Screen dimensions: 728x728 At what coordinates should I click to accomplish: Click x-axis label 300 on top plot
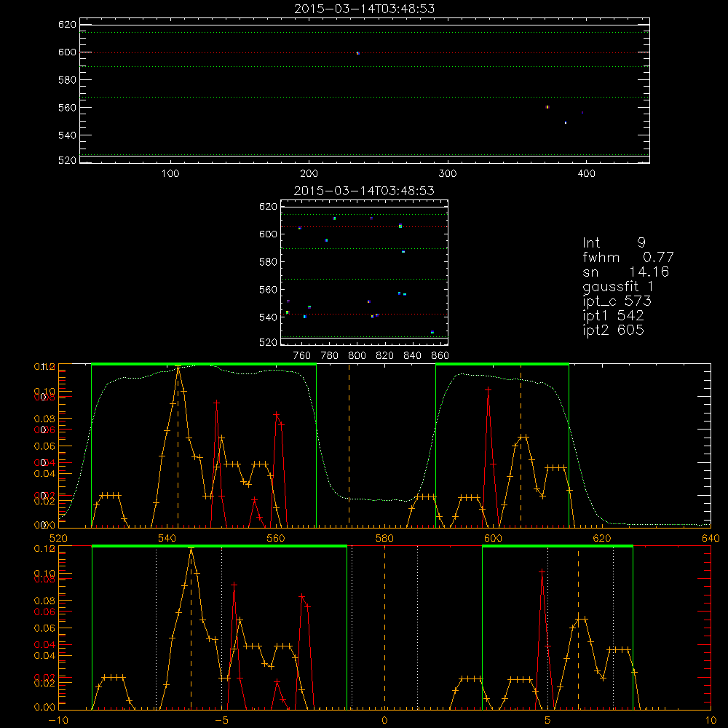[x=448, y=174]
